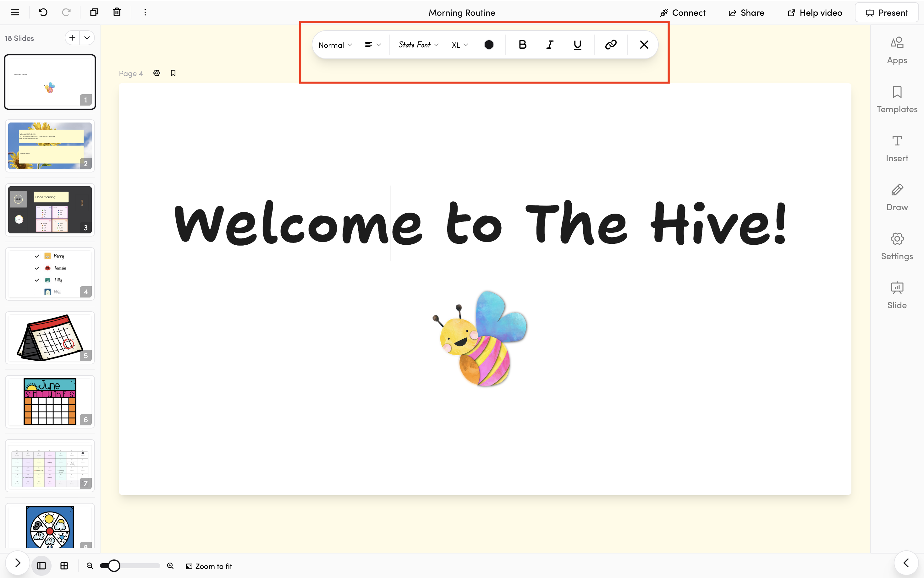Click the Share button
Screen dimensions: 924x578
pos(746,13)
